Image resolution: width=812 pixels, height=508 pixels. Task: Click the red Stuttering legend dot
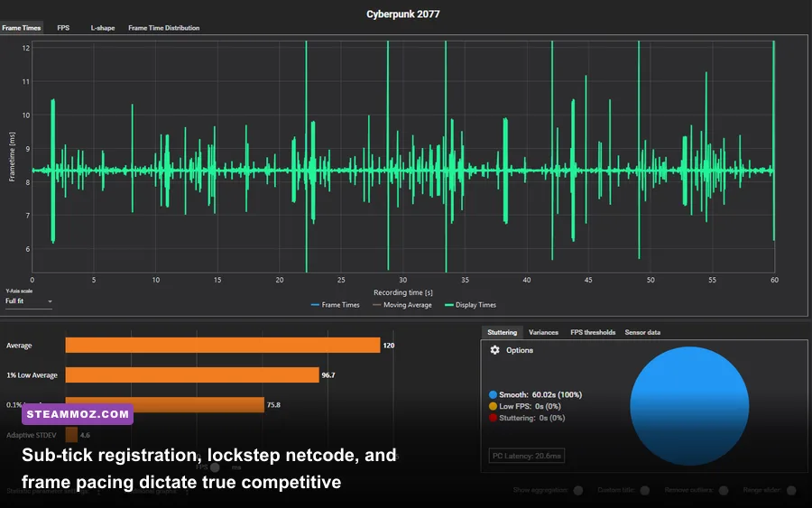tap(493, 418)
